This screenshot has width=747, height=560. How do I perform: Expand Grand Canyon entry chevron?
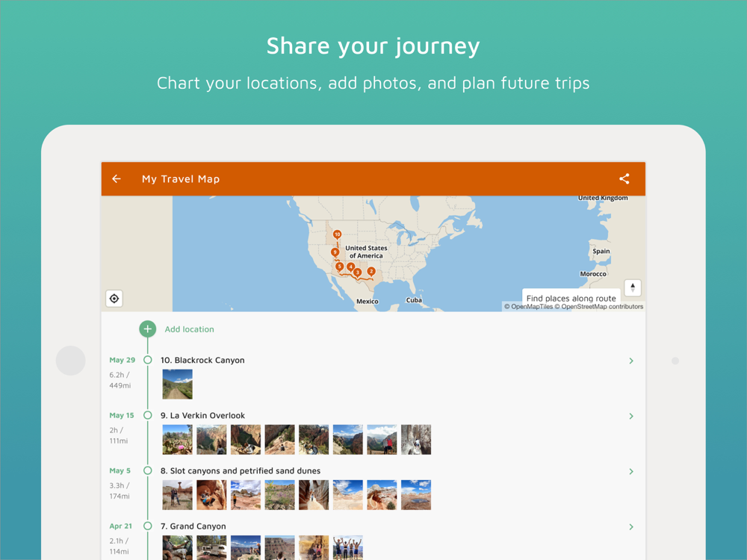(x=631, y=526)
